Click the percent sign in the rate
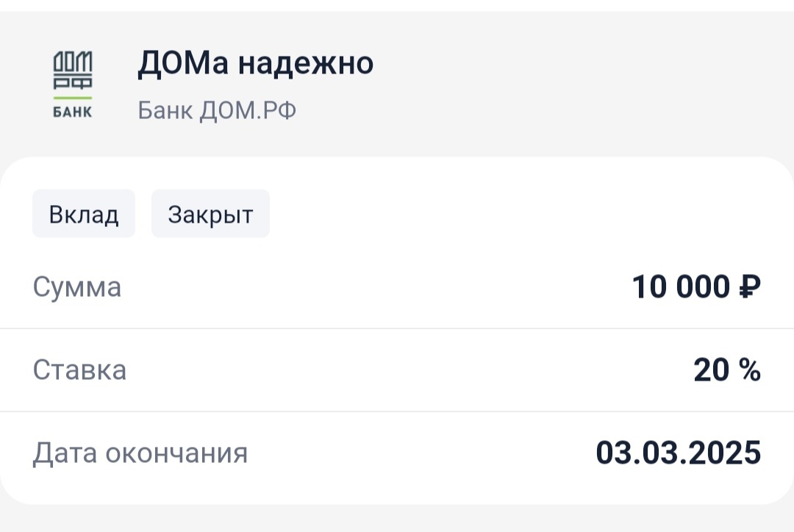This screenshot has width=794, height=532. click(750, 370)
